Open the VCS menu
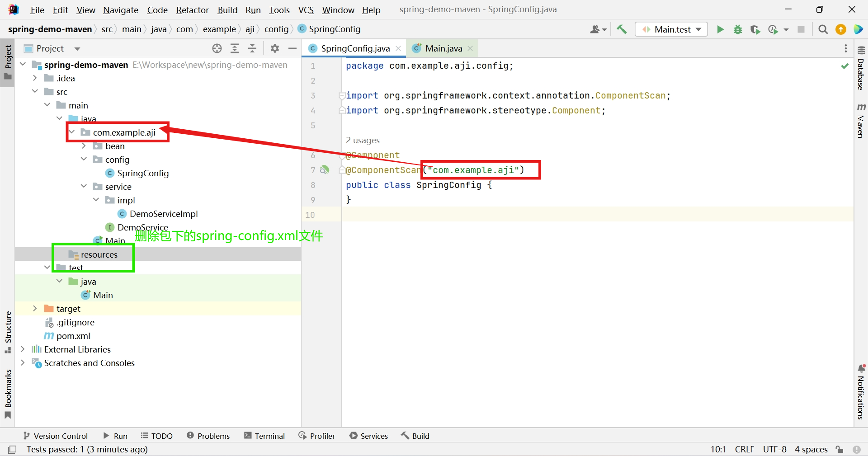868x456 pixels. coord(306,10)
